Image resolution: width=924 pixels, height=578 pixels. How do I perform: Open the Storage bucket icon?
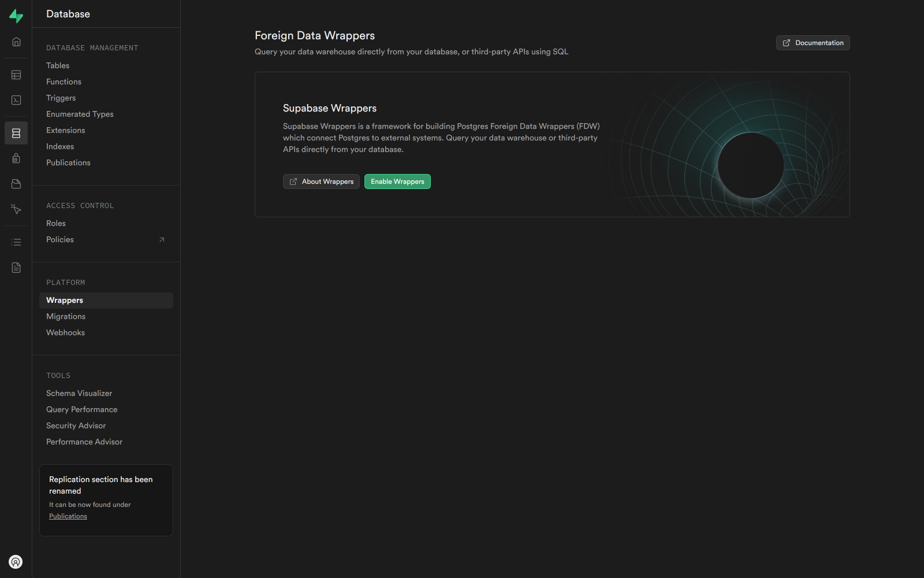[16, 184]
